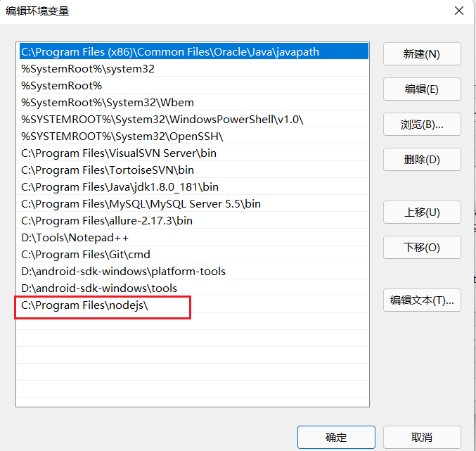Select the allure-2.17.3\bin entry

pos(193,220)
